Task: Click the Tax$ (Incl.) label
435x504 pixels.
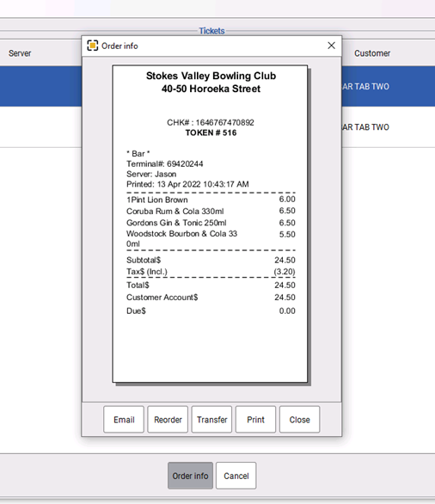Action: point(147,272)
